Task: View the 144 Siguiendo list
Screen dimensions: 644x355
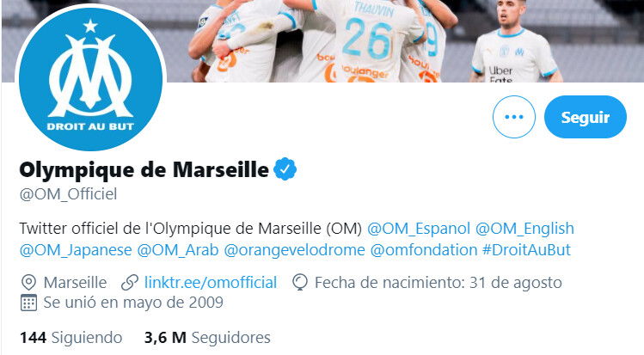Action: [71, 338]
